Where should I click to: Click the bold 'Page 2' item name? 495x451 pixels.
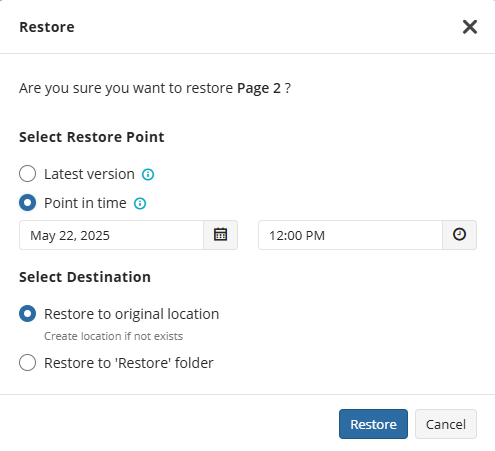tap(259, 88)
